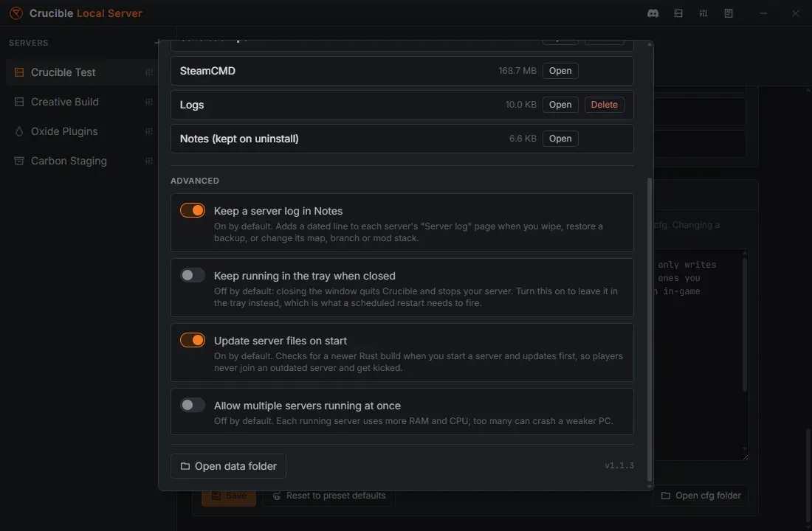The width and height of the screenshot is (812, 531).
Task: Open the sliders icon on Carbon Staging row
Action: (149, 161)
